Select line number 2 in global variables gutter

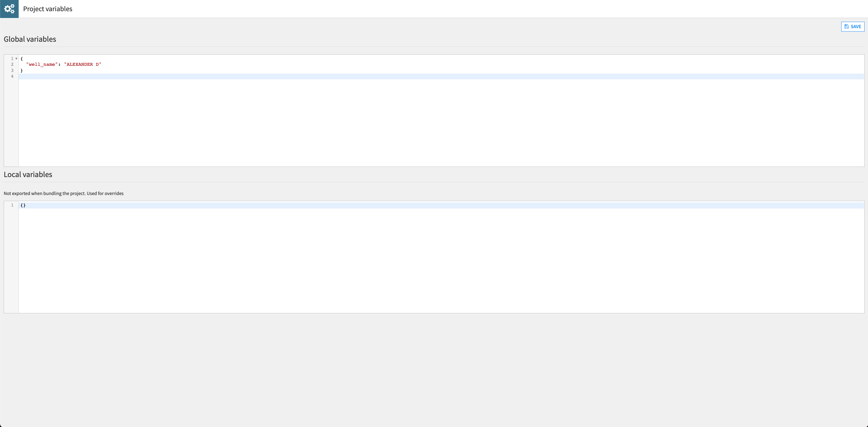pyautogui.click(x=12, y=64)
